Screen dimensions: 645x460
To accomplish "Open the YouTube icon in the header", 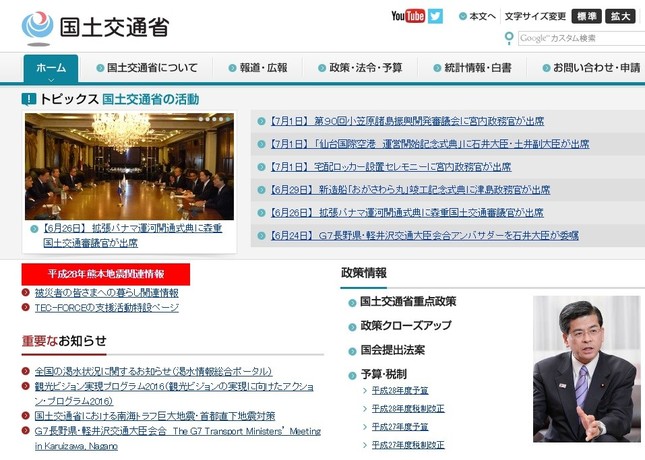I will [x=408, y=16].
